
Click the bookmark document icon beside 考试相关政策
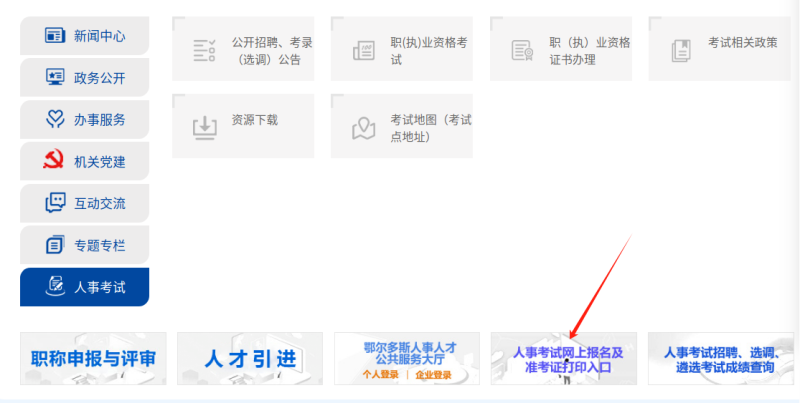681,51
